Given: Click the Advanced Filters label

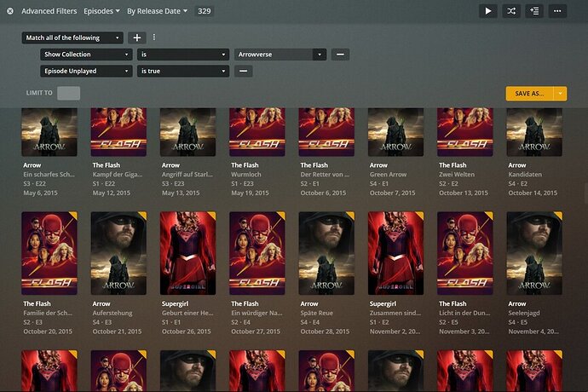Looking at the screenshot, I should [49, 11].
